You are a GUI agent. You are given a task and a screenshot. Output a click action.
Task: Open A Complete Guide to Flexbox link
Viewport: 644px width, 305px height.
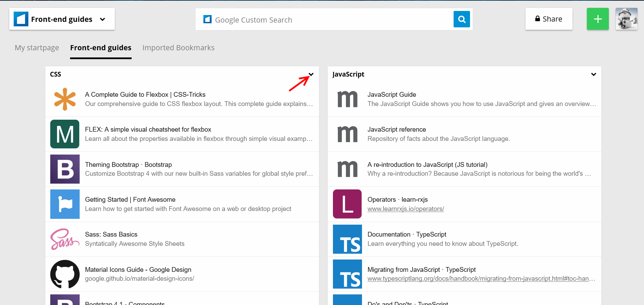[145, 95]
